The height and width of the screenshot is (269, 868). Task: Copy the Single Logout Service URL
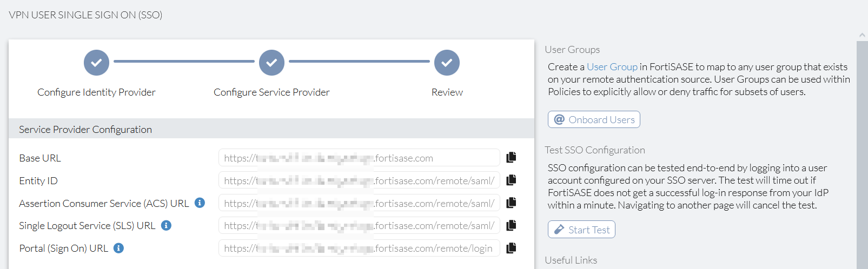[x=511, y=225]
